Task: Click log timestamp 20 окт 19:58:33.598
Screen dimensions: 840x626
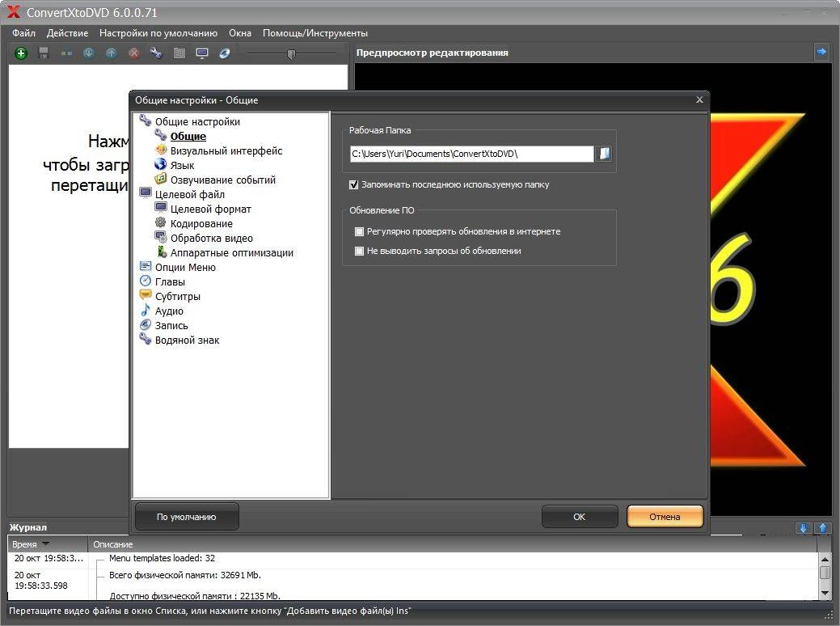Action: pyautogui.click(x=41, y=580)
